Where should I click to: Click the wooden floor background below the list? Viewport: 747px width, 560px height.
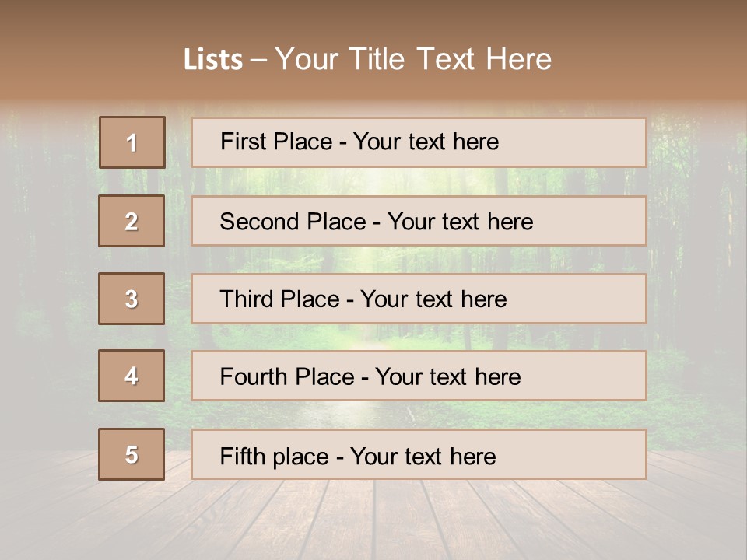(373, 521)
